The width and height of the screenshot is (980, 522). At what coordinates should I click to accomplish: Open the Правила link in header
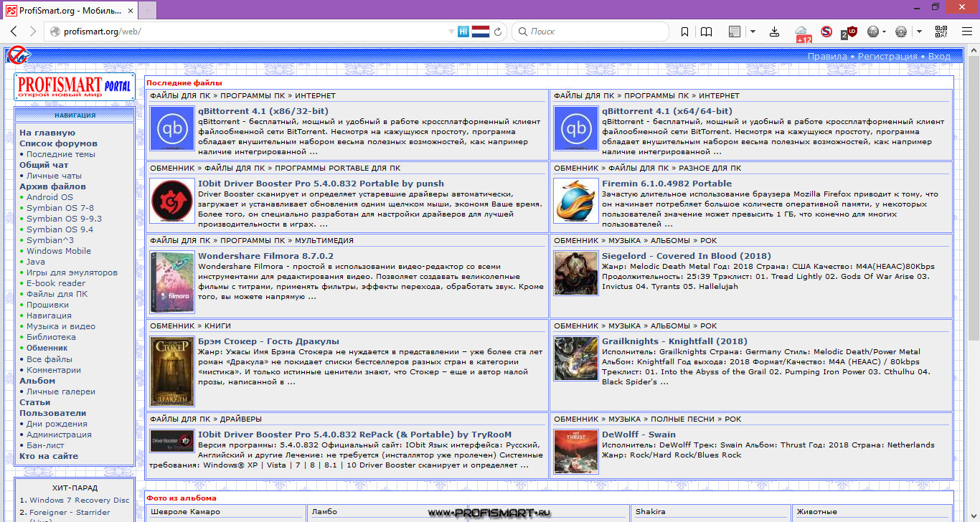(827, 56)
